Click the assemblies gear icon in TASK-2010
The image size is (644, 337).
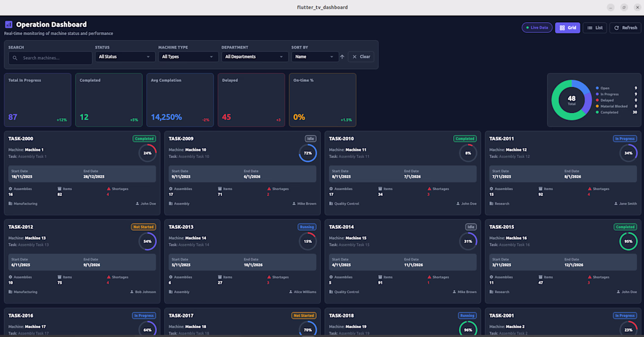(x=331, y=189)
